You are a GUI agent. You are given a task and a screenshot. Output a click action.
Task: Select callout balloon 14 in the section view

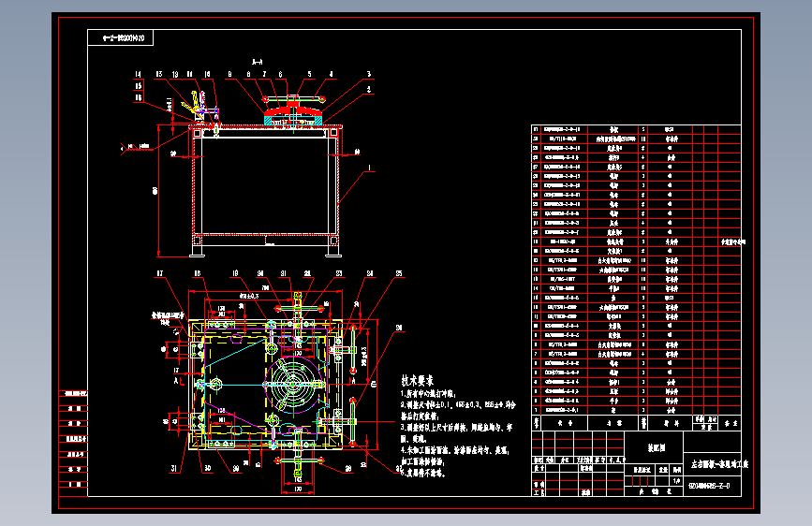(x=138, y=75)
